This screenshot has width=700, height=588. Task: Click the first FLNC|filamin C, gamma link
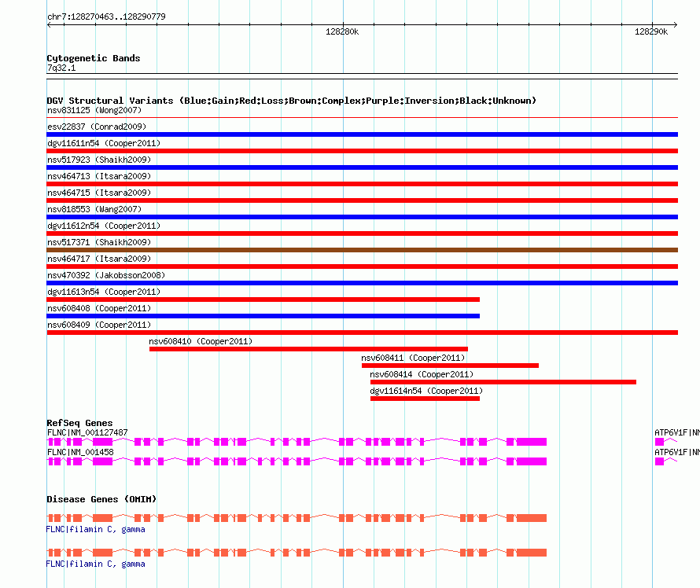click(x=95, y=529)
